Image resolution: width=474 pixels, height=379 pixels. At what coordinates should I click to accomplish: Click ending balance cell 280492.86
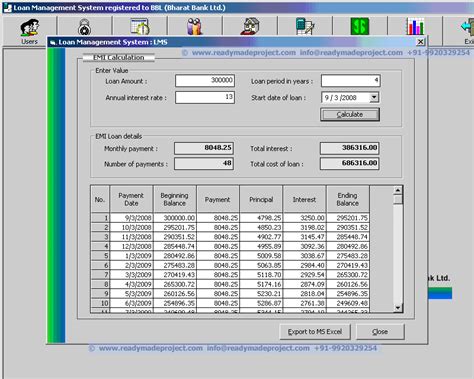pos(348,246)
